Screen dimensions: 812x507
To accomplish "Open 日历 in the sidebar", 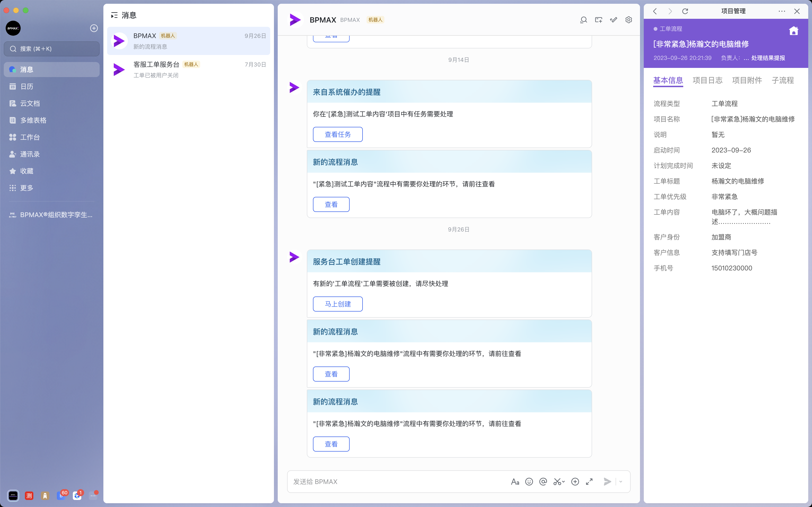I will 27,86.
